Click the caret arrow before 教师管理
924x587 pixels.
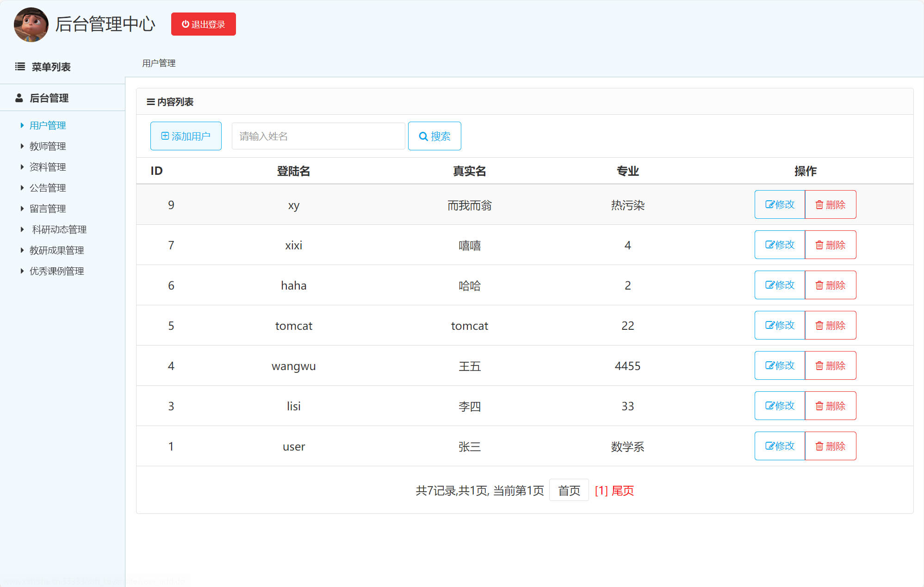click(22, 146)
